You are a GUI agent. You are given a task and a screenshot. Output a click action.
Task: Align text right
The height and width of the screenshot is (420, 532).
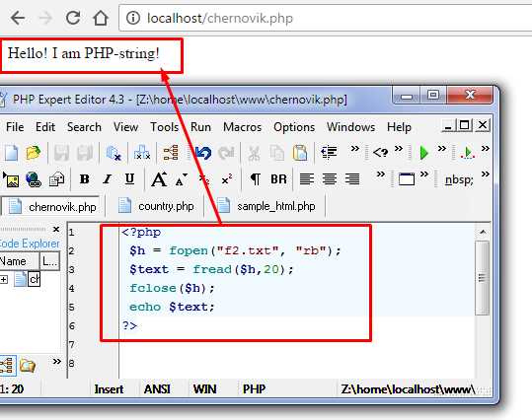[x=352, y=178]
